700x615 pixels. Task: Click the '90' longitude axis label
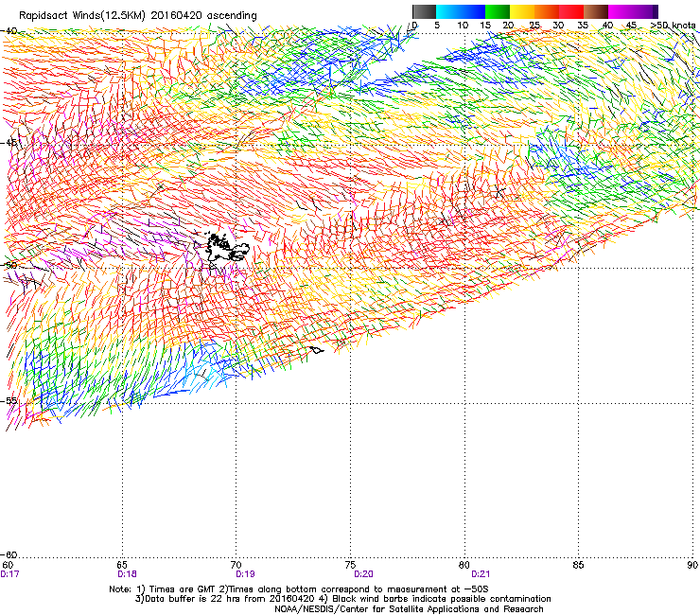(692, 565)
